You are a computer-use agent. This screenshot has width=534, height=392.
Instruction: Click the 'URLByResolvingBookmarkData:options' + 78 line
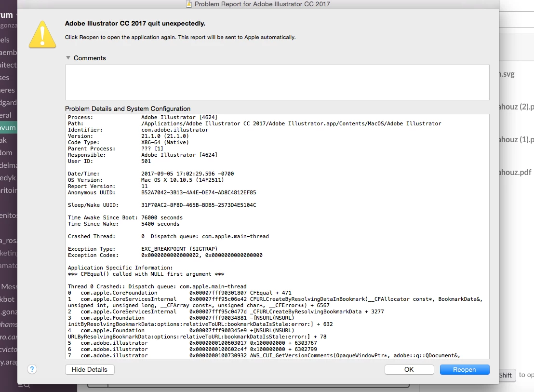click(x=197, y=337)
